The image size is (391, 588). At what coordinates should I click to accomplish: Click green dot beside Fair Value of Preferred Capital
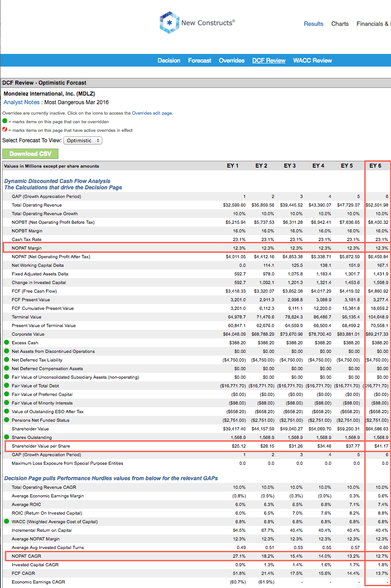[x=6, y=394]
